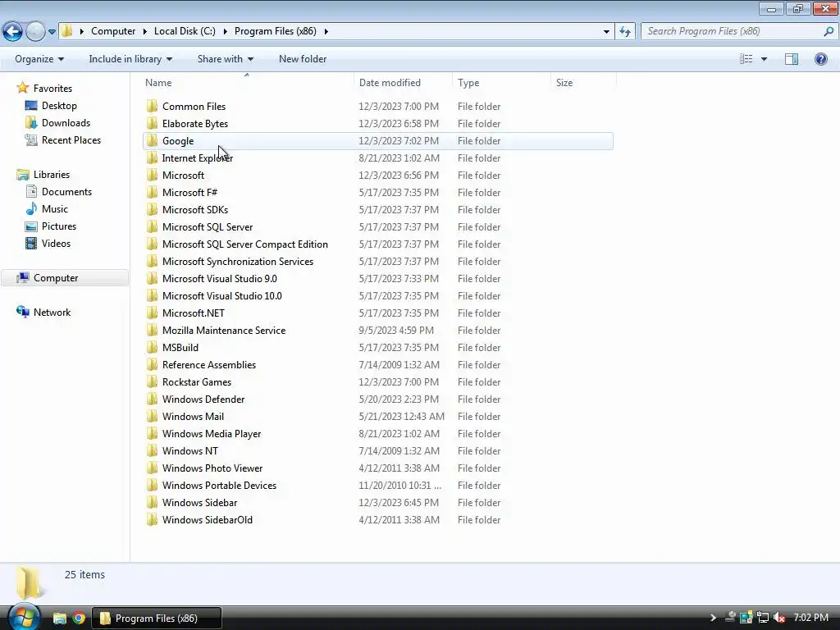Open Help with the question mark icon
The width and height of the screenshot is (840, 630).
820,59
